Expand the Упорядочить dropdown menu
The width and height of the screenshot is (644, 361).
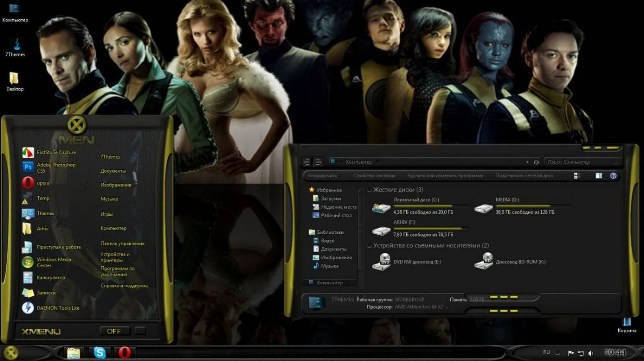[x=323, y=176]
